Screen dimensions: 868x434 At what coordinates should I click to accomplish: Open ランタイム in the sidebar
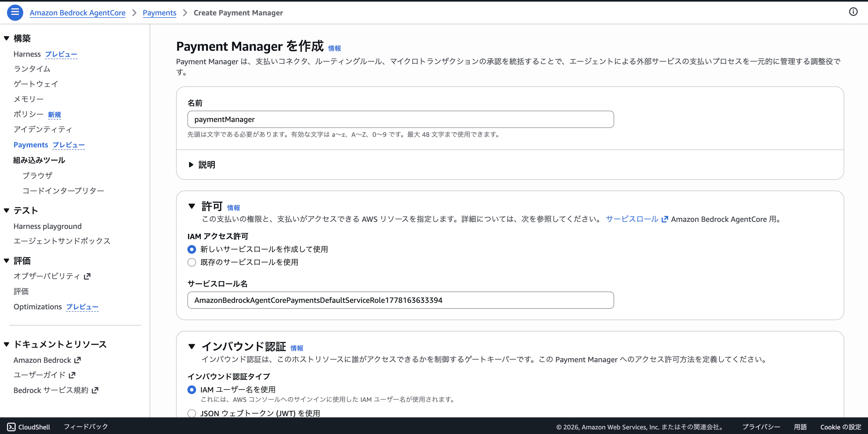click(x=32, y=69)
